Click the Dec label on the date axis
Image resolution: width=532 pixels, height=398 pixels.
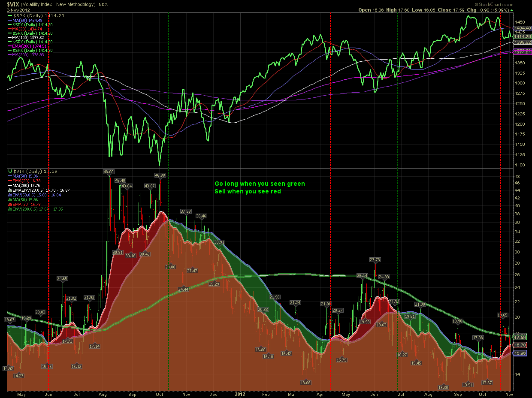coord(213,393)
